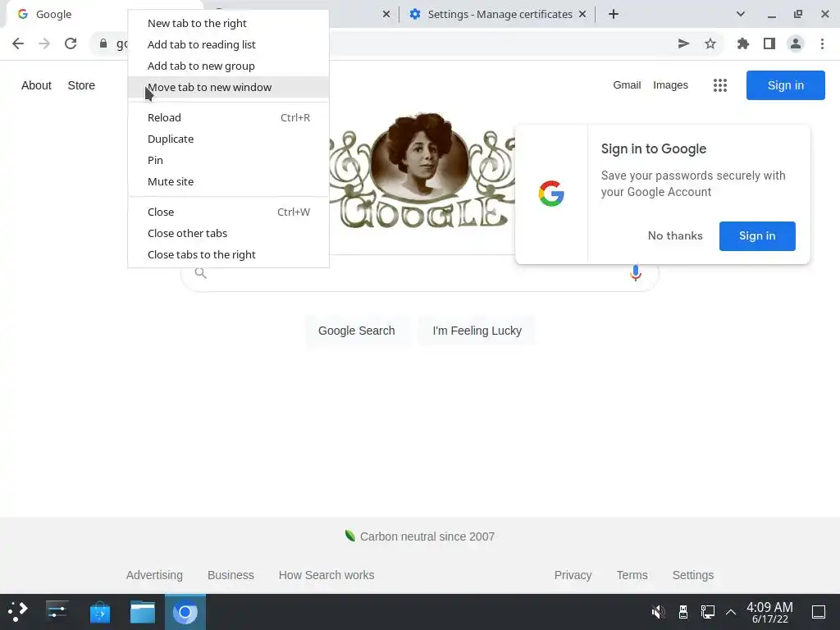
Task: Choose Reload in the context menu
Action: click(x=228, y=117)
